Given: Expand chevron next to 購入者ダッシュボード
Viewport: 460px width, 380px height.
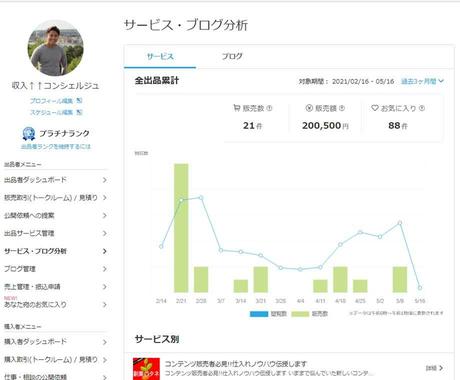Looking at the screenshot, I should click(105, 342).
